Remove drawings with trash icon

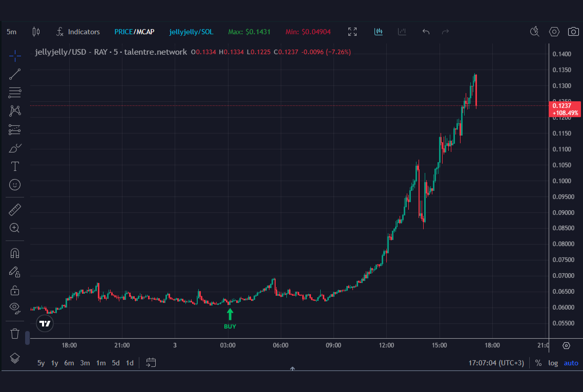click(x=15, y=333)
